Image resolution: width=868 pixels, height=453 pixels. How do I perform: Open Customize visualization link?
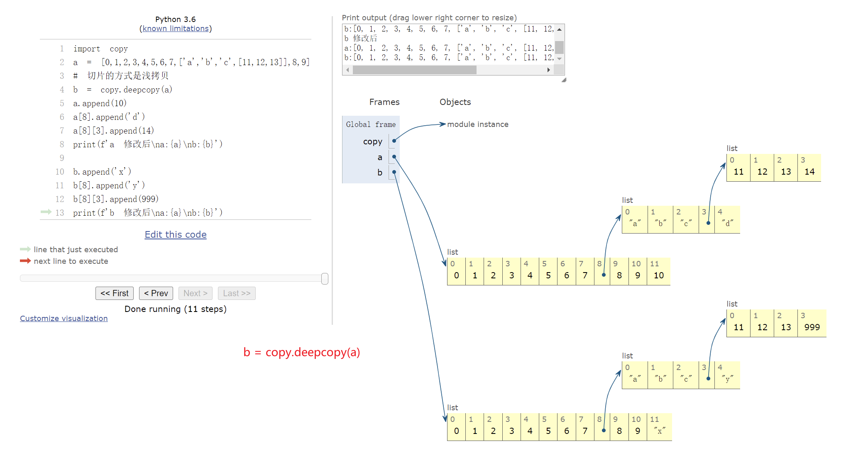point(64,319)
